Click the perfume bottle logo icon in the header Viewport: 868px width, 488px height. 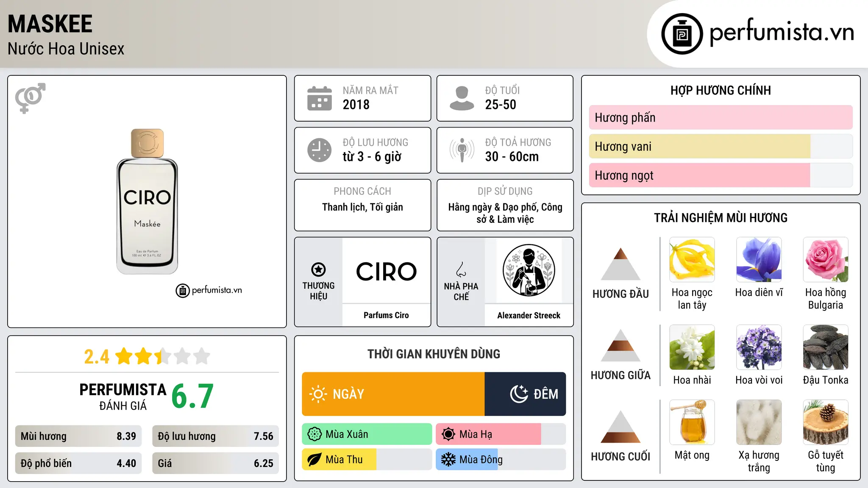point(682,34)
